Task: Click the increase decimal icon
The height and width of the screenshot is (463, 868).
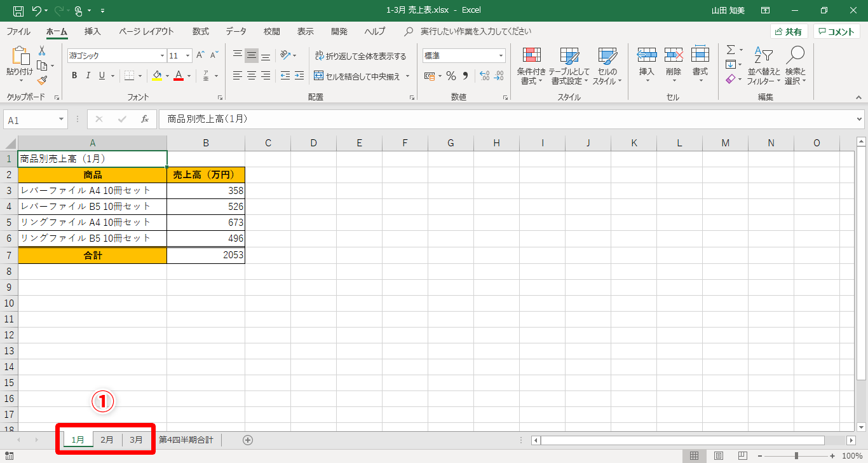Action: click(x=484, y=76)
